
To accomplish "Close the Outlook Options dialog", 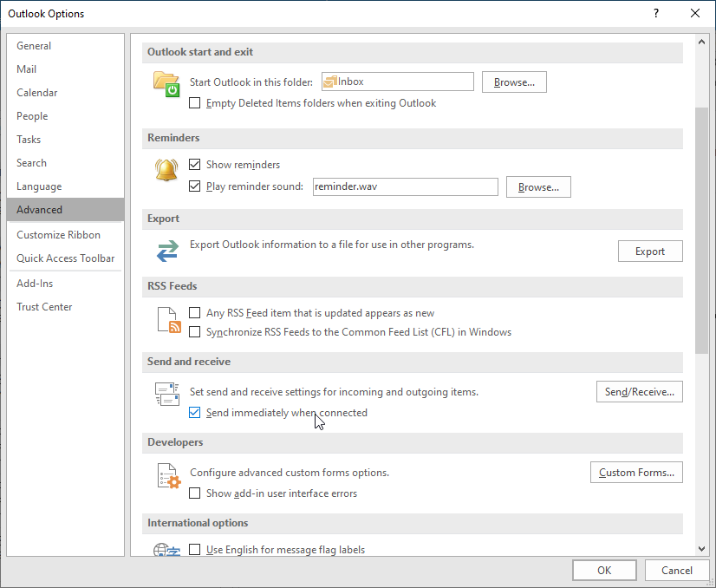I will (x=695, y=13).
